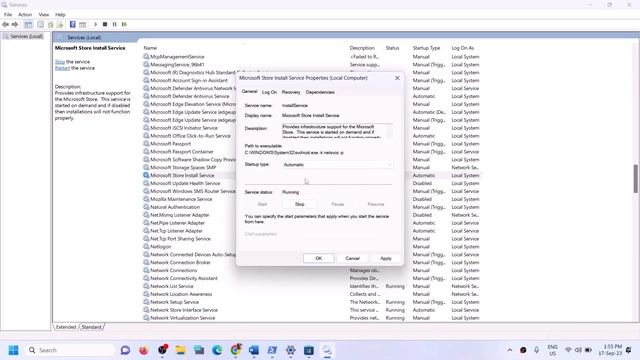Toggle Show/Hide Console Tree toolbar icon
Screen dimensions: 640x360
coord(28,24)
